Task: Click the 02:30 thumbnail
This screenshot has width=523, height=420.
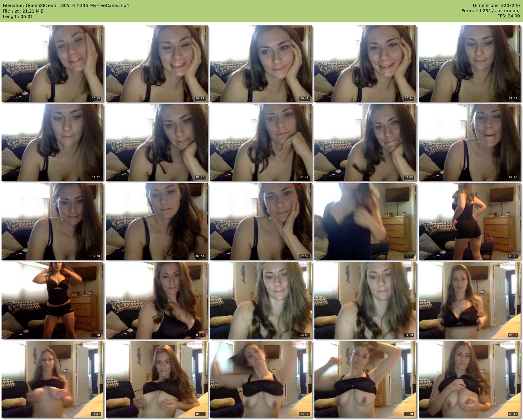Action: (x=53, y=221)
